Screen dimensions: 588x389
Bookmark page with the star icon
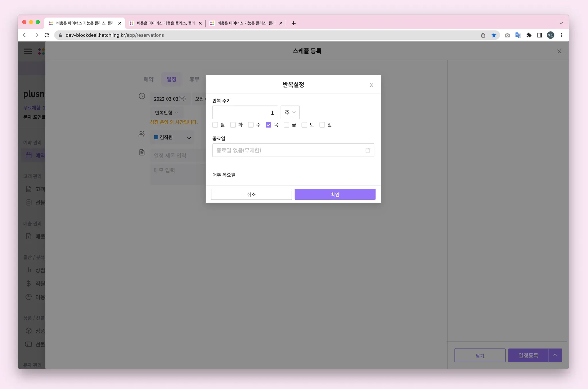(x=494, y=35)
